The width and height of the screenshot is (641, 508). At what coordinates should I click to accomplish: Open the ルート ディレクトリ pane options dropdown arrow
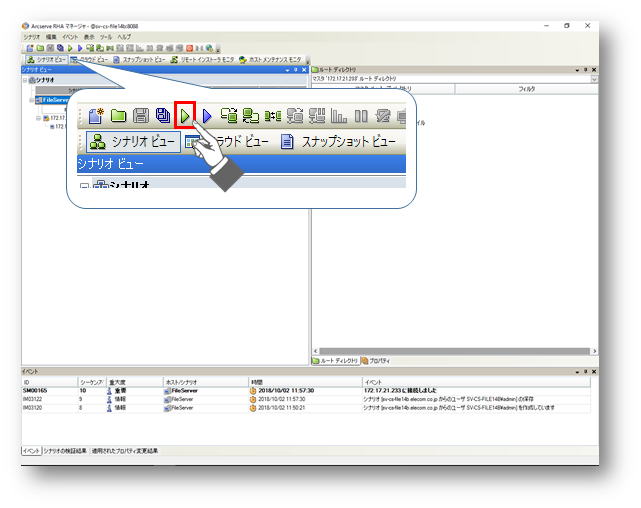coord(578,70)
